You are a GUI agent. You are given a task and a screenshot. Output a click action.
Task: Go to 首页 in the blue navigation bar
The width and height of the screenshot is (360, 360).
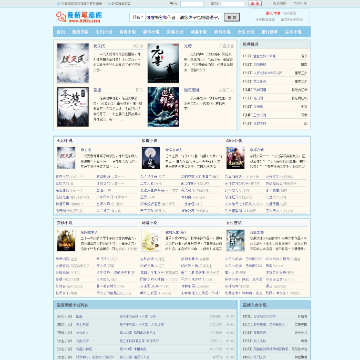click(61, 32)
